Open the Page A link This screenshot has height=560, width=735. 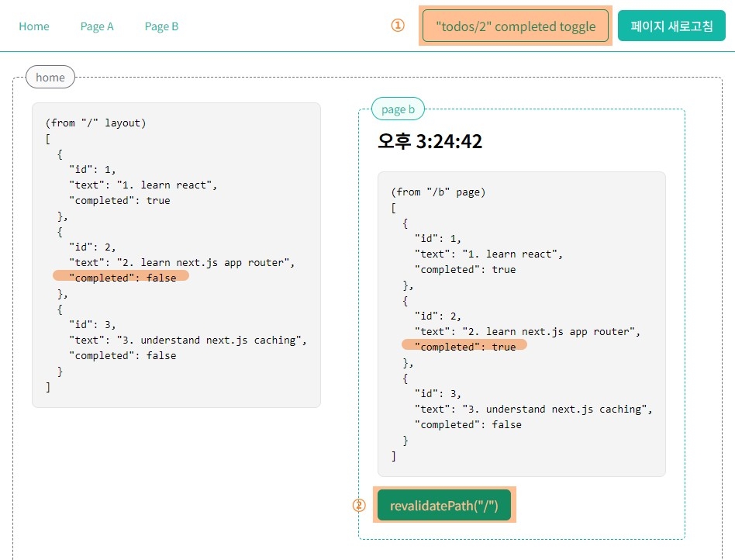click(97, 26)
